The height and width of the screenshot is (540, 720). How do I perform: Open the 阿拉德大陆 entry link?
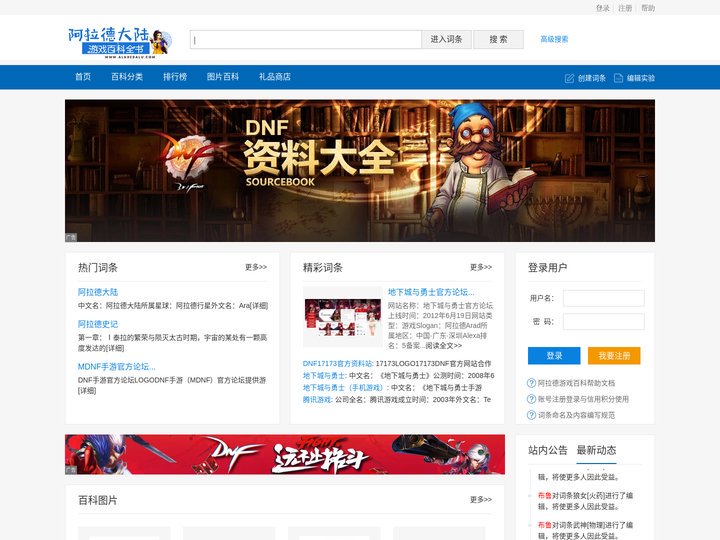(98, 292)
